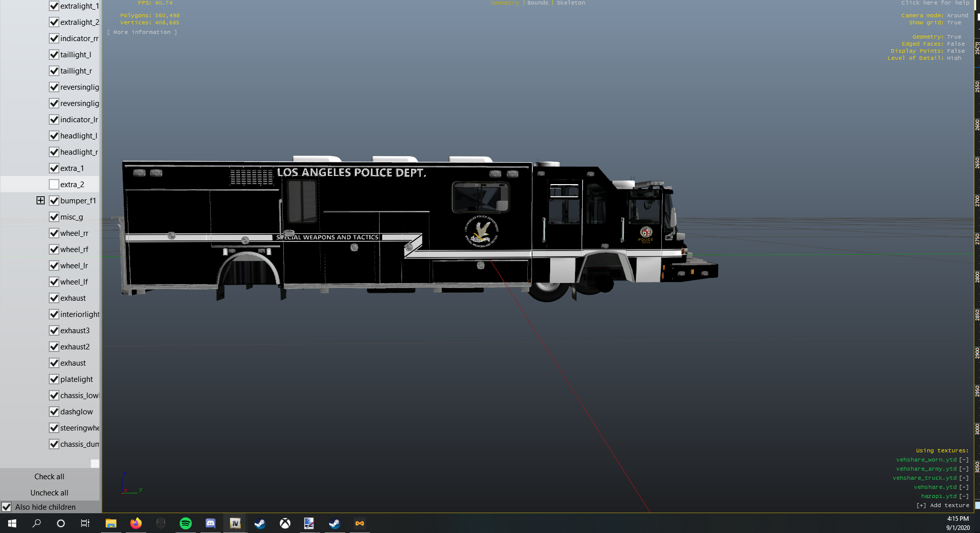Switch to the Bounds view tab
The width and height of the screenshot is (980, 533).
pos(537,3)
